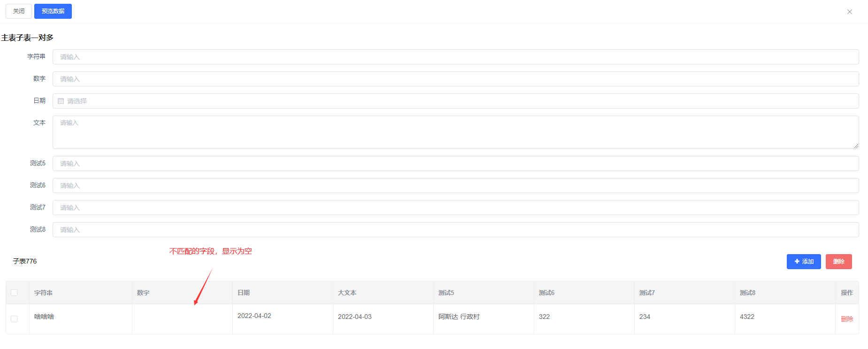Select the checkbox for the 啥啥啥 row
Screen dimensions: 868x349
14,319
